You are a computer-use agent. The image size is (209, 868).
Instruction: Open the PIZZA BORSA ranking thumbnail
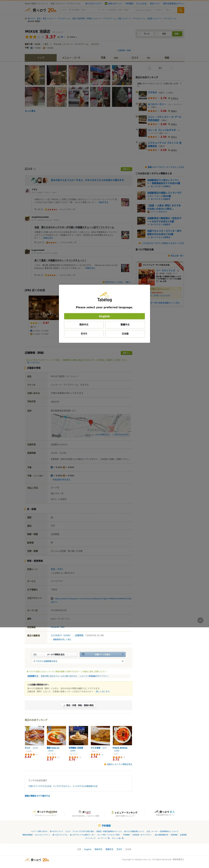(122, 736)
